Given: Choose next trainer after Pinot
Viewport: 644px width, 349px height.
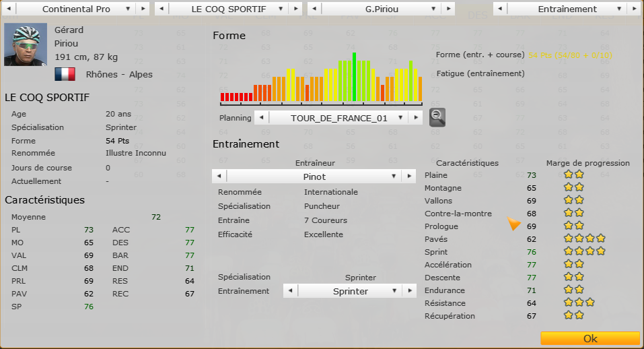Looking at the screenshot, I should (x=409, y=177).
